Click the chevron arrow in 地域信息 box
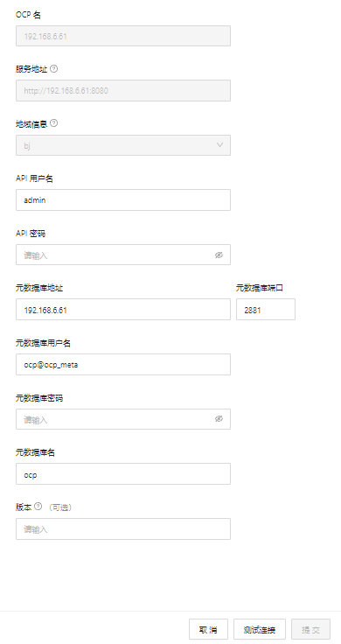 [x=219, y=145]
